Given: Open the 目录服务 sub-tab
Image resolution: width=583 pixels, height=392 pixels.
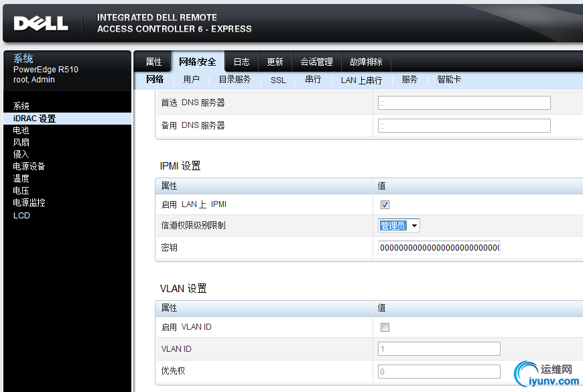Looking at the screenshot, I should (x=235, y=80).
